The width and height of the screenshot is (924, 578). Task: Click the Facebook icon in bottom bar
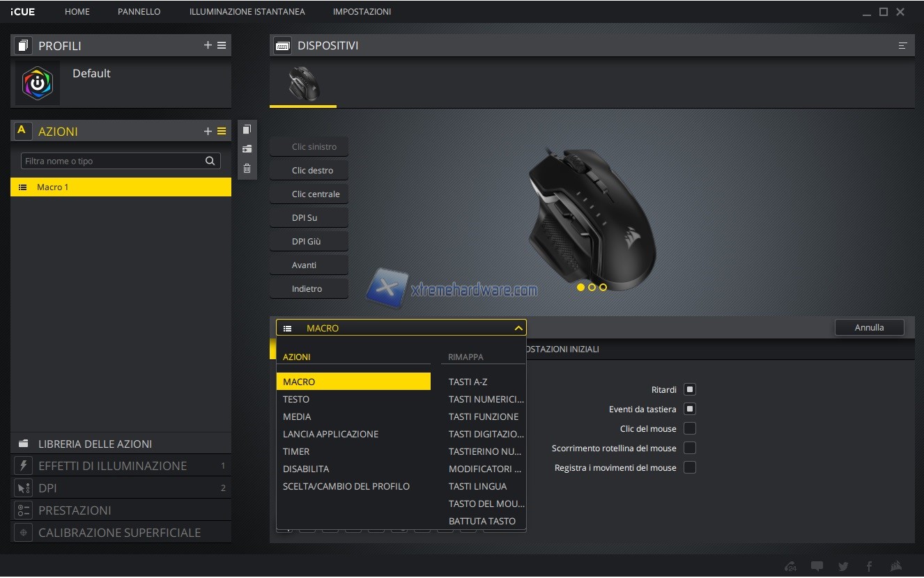click(869, 566)
